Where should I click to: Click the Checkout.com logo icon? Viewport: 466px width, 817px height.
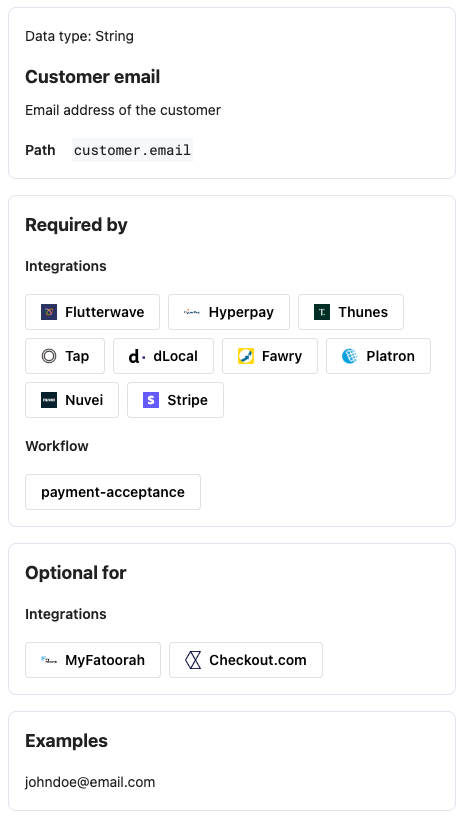[193, 660]
